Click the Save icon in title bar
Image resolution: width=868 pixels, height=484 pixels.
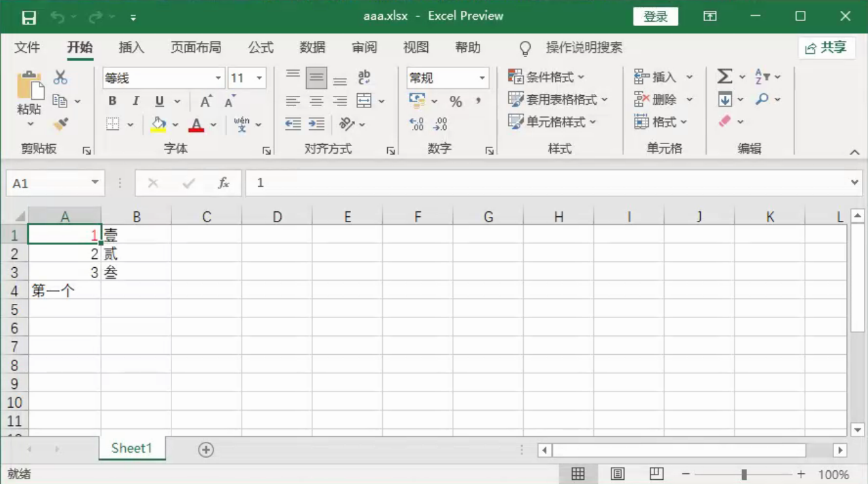[29, 16]
